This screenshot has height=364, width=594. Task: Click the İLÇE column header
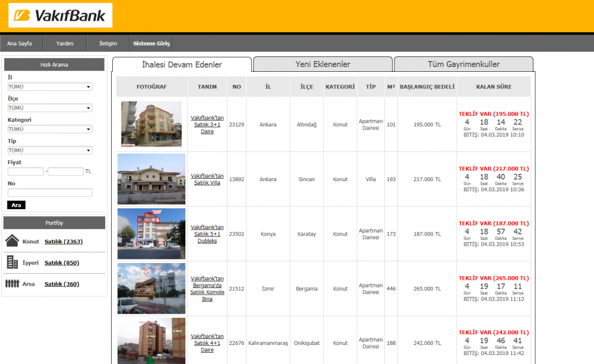[307, 87]
